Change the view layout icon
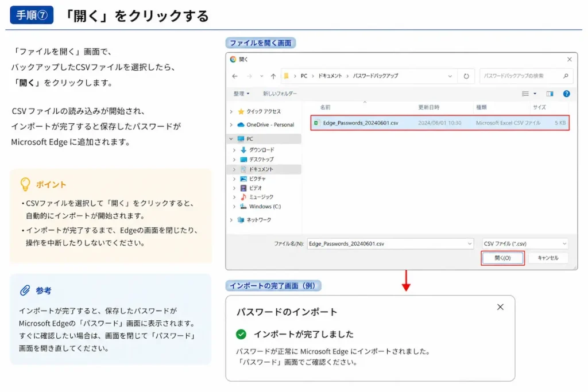588x392 pixels. (525, 94)
